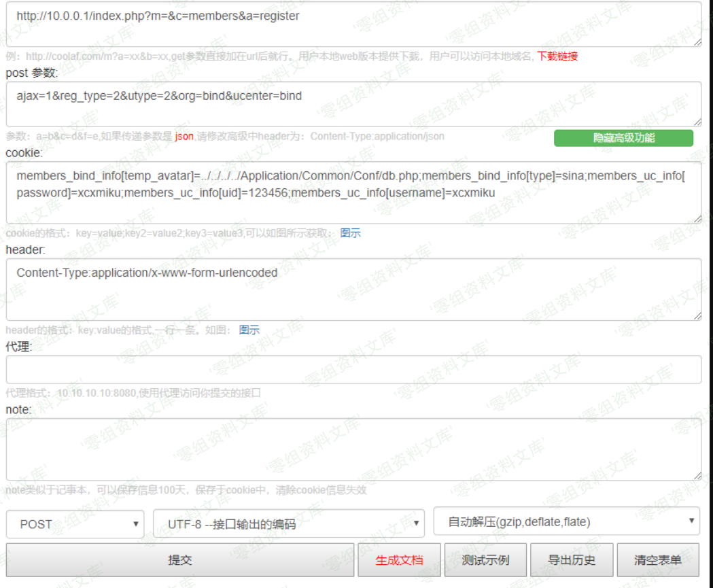Click the header text area
This screenshot has height=588, width=713.
pyautogui.click(x=353, y=289)
